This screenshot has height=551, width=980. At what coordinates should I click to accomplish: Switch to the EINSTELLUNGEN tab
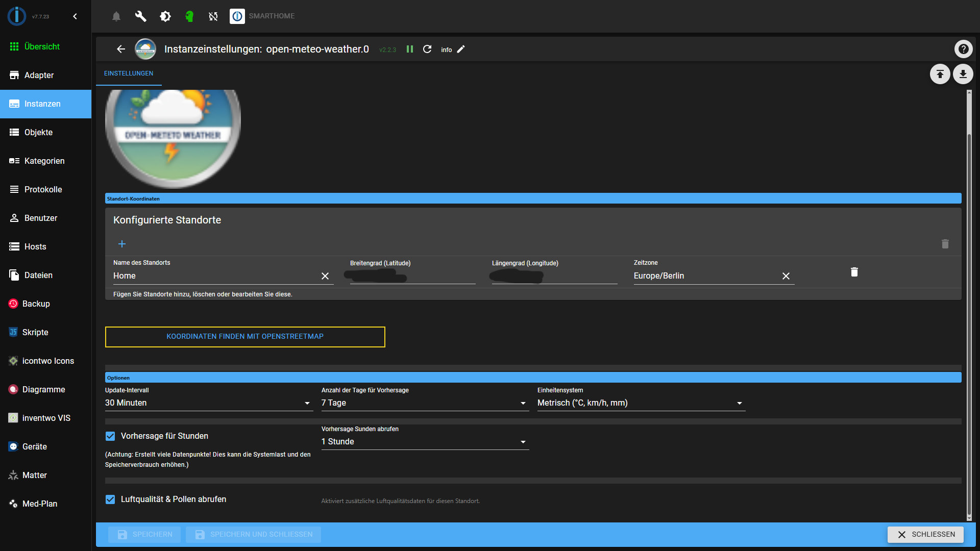[x=129, y=73]
